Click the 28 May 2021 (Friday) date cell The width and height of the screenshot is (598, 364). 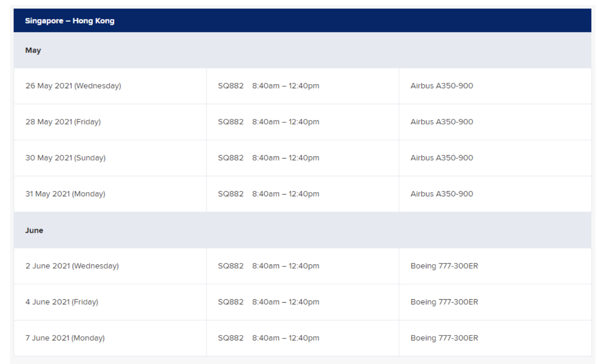point(110,122)
